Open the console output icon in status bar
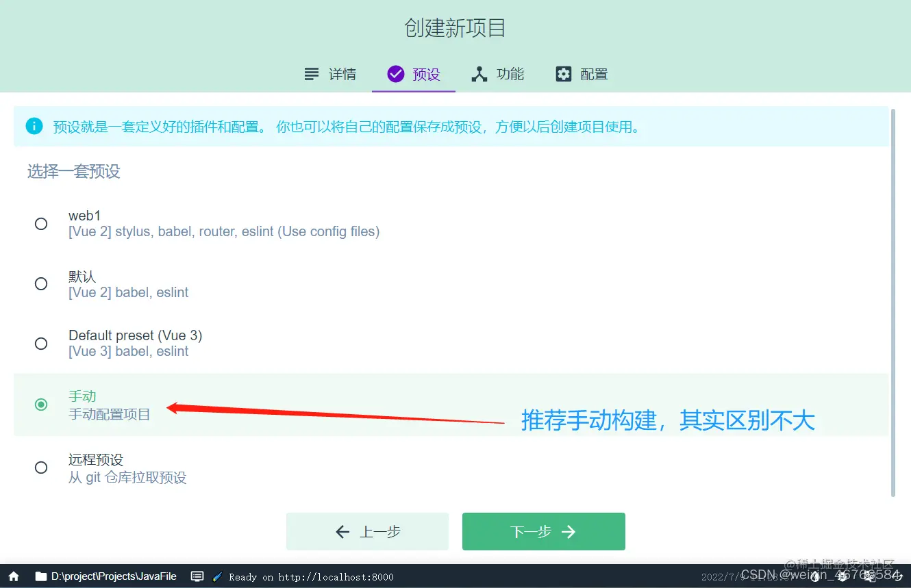This screenshot has width=911, height=588. [x=197, y=576]
